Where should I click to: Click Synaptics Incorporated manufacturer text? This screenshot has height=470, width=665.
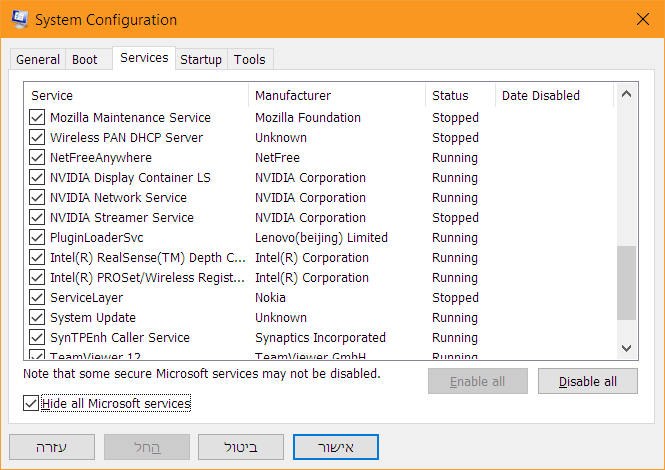tap(320, 338)
